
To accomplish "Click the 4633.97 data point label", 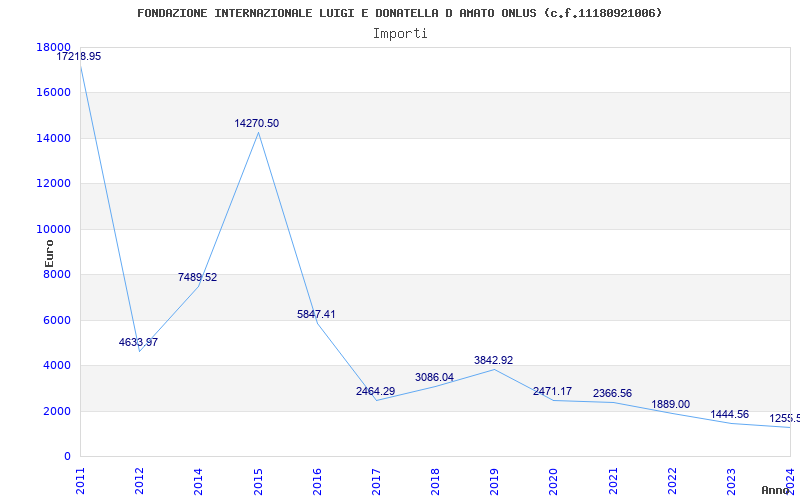I will (138, 342).
